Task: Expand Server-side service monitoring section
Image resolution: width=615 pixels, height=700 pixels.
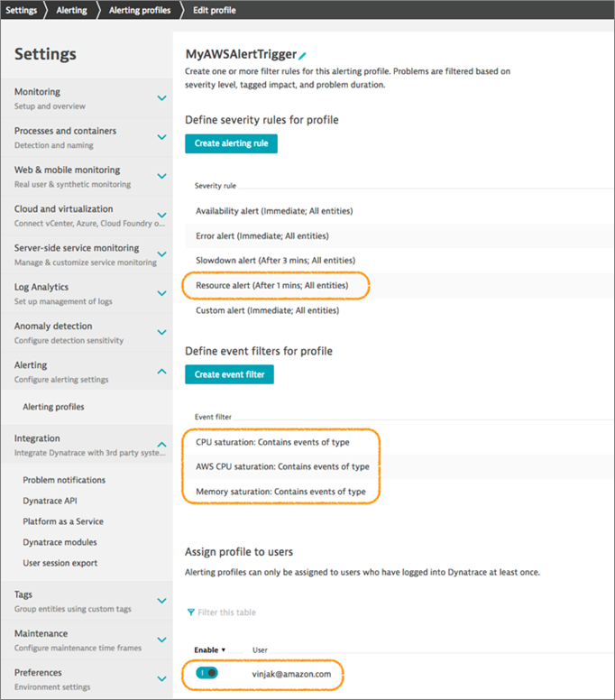Action: tap(162, 254)
